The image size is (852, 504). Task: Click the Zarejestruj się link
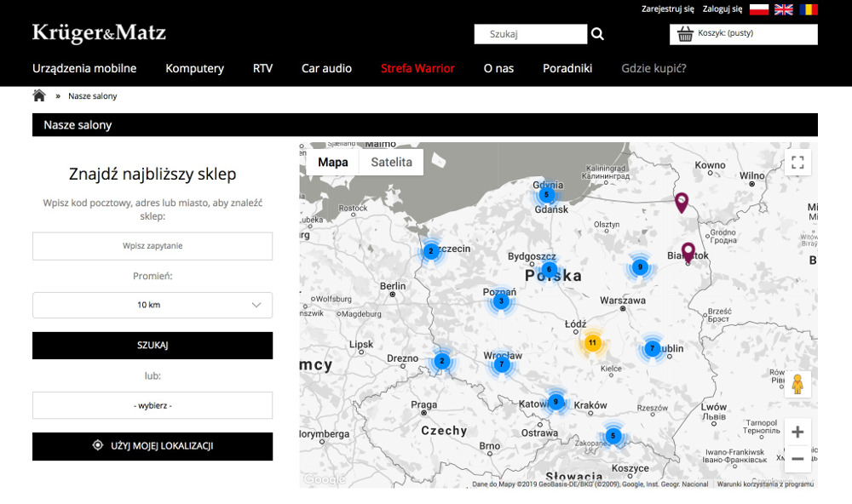667,9
